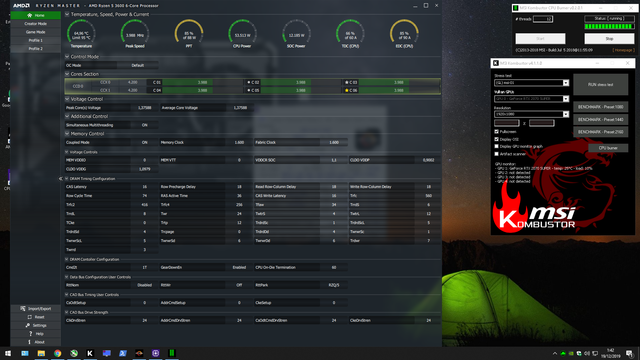Click the Temperature gauge
The width and height of the screenshot is (640, 360).
coord(81,33)
